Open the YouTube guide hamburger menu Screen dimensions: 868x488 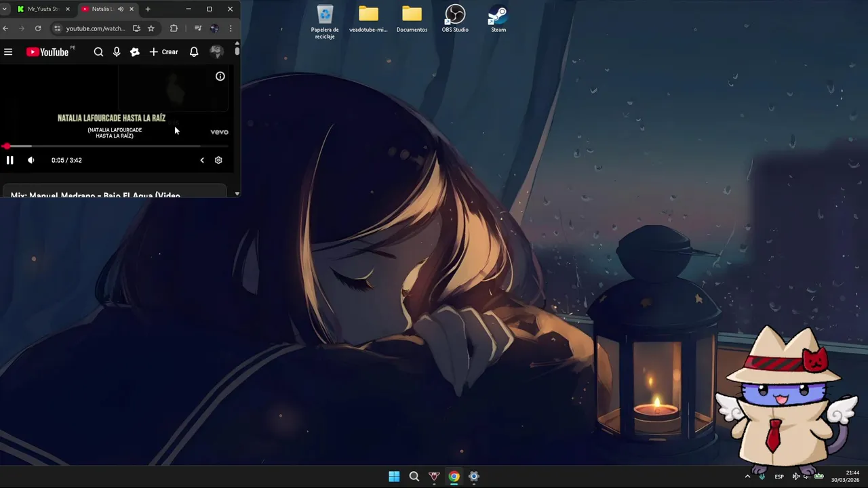click(x=8, y=52)
